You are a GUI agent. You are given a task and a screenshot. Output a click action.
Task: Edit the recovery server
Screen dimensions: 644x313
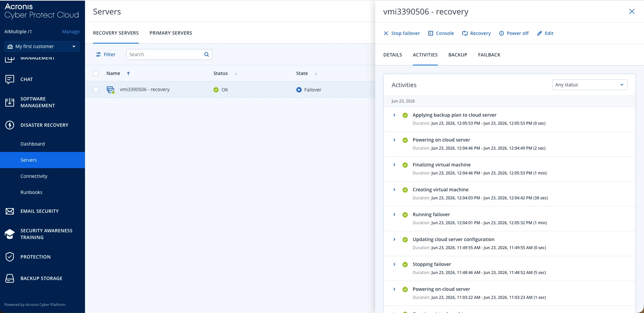[545, 33]
